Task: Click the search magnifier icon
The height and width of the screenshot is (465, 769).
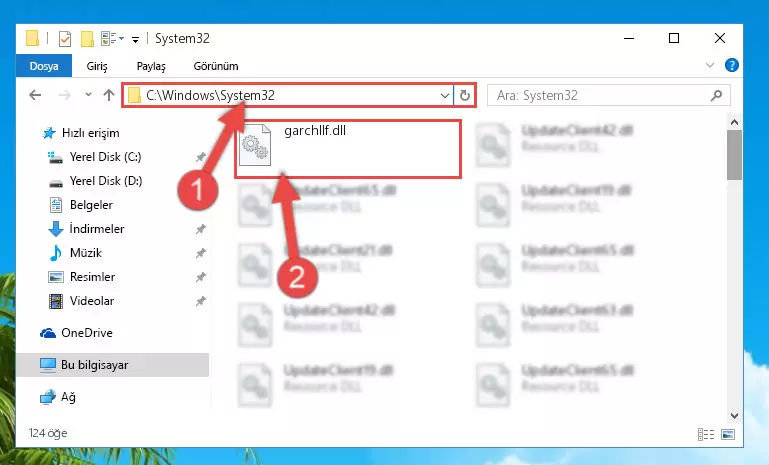Action: 717,95
